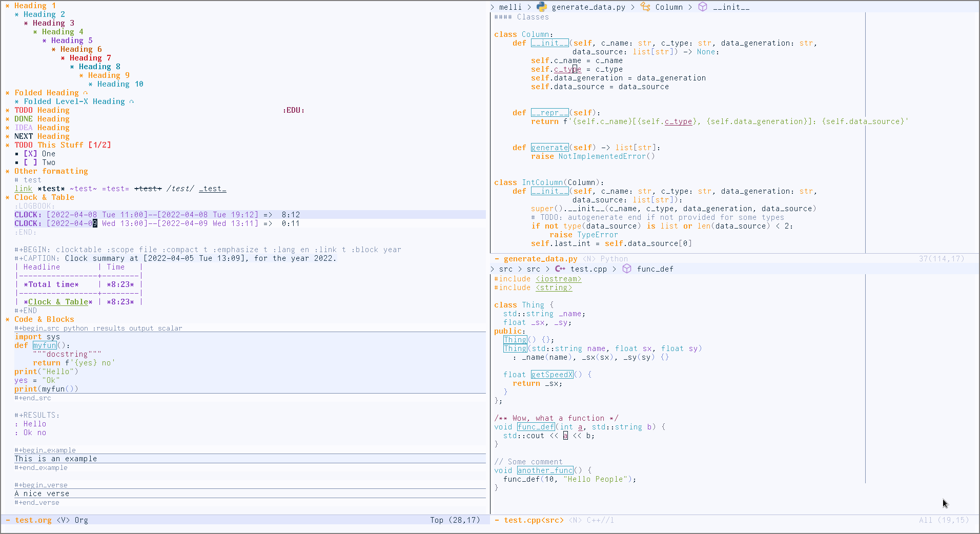Screen dimensions: 980x534
Task: Click the IDEA keyword on IDEA Heading
Action: 24,128
